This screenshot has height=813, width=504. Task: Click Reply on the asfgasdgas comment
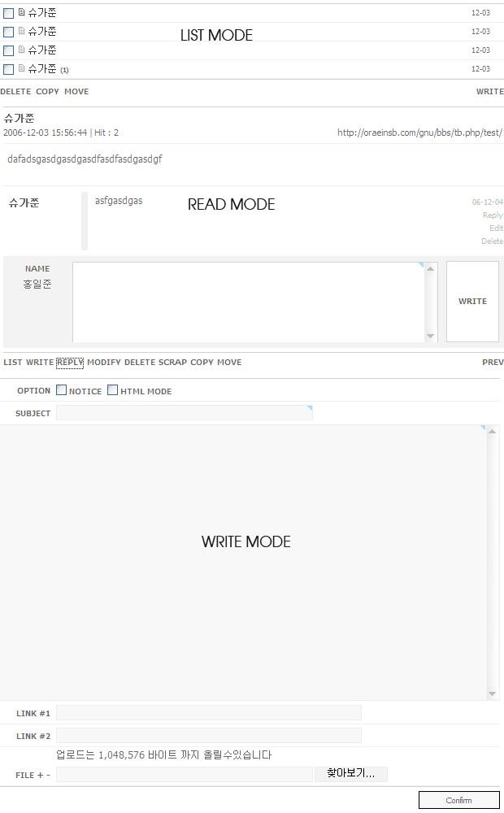[493, 215]
